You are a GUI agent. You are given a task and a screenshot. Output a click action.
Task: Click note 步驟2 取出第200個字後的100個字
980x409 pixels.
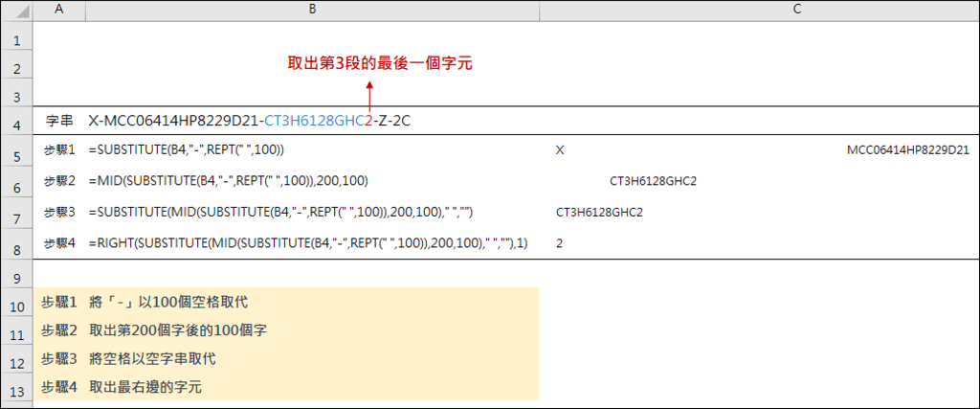click(154, 330)
